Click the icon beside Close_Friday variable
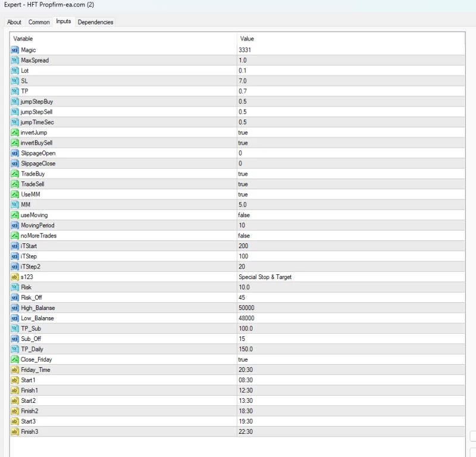This screenshot has width=476, height=457. tap(15, 359)
